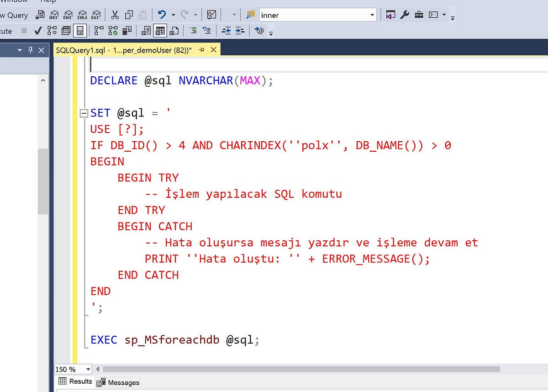The image size is (548, 392).
Task: Open the command window icon
Action: coord(433,15)
